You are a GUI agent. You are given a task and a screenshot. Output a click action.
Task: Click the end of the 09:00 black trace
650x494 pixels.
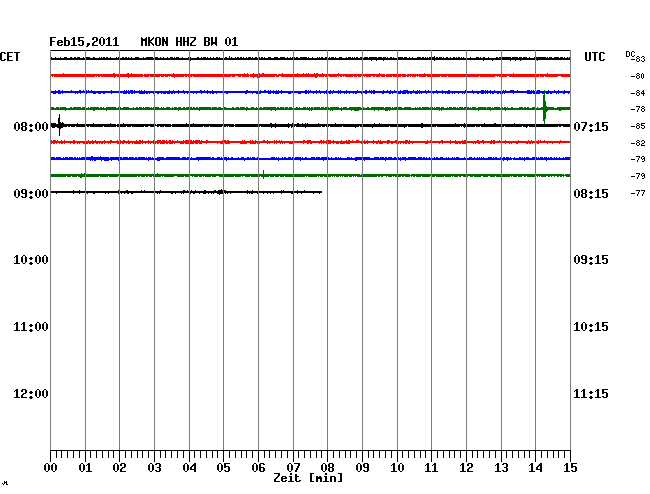[x=320, y=192]
